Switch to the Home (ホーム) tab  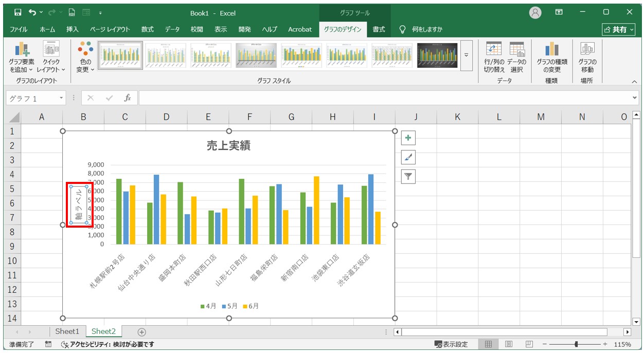tap(47, 29)
